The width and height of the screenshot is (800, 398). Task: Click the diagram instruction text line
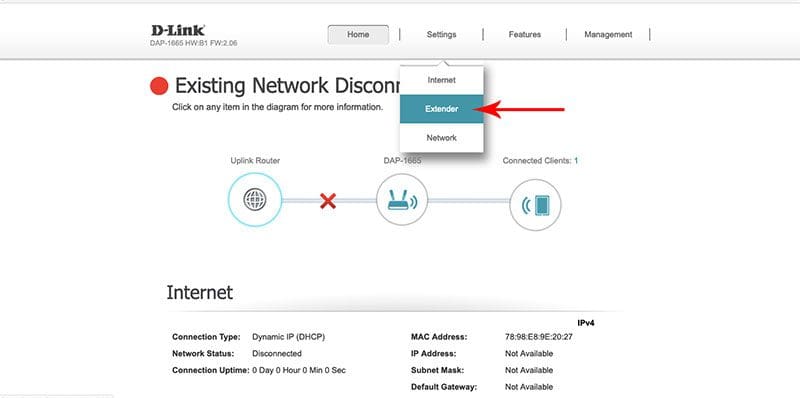coord(278,108)
